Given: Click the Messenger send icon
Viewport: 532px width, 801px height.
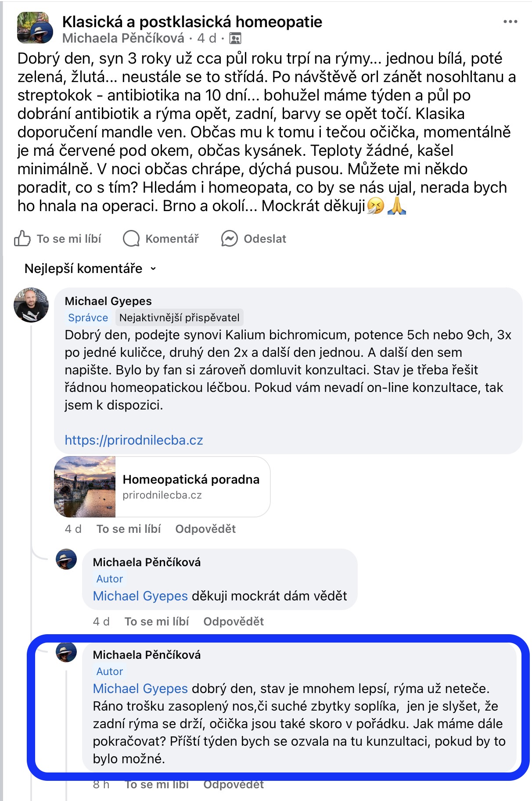Looking at the screenshot, I should coord(229,239).
